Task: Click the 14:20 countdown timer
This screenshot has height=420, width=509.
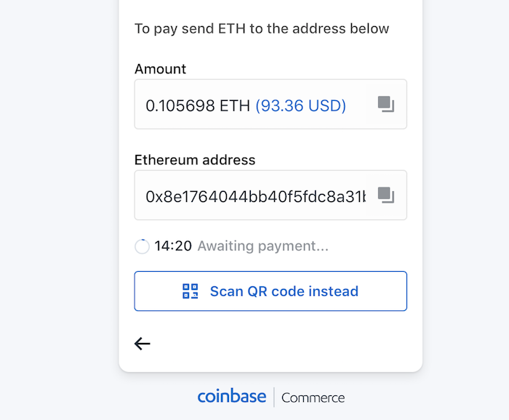Action: [x=173, y=246]
